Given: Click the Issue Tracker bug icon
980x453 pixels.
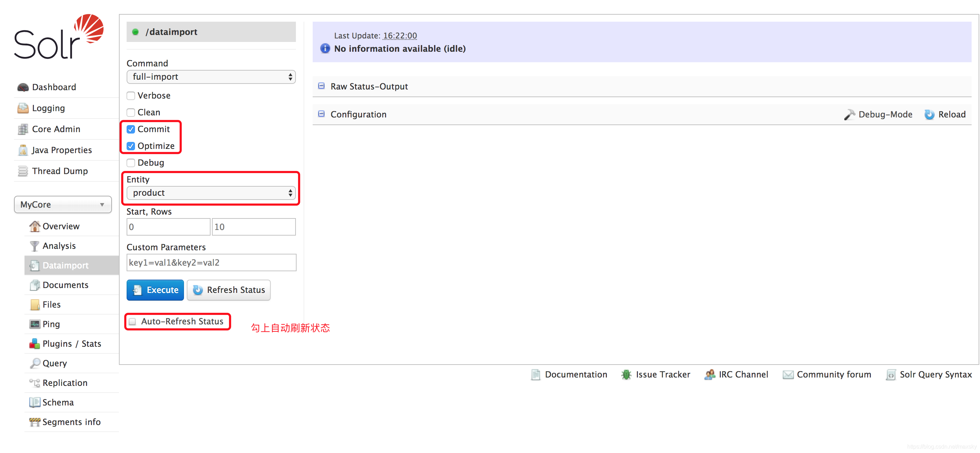Looking at the screenshot, I should coord(626,375).
